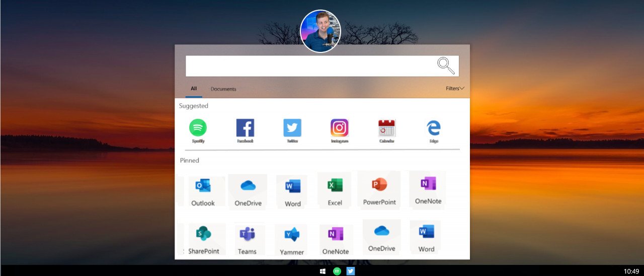Open OneNote next to Yammer
Screen dimensions: 644x276
(x=336, y=241)
